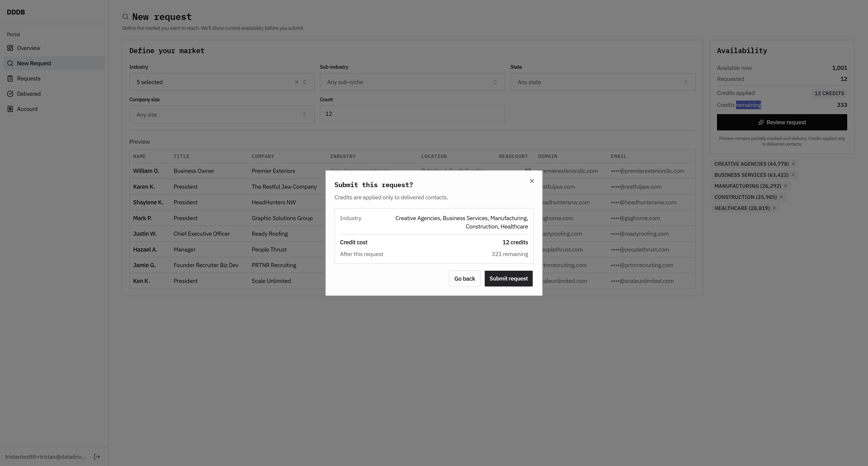Open Overview from the sidebar
The width and height of the screenshot is (868, 466).
(29, 48)
